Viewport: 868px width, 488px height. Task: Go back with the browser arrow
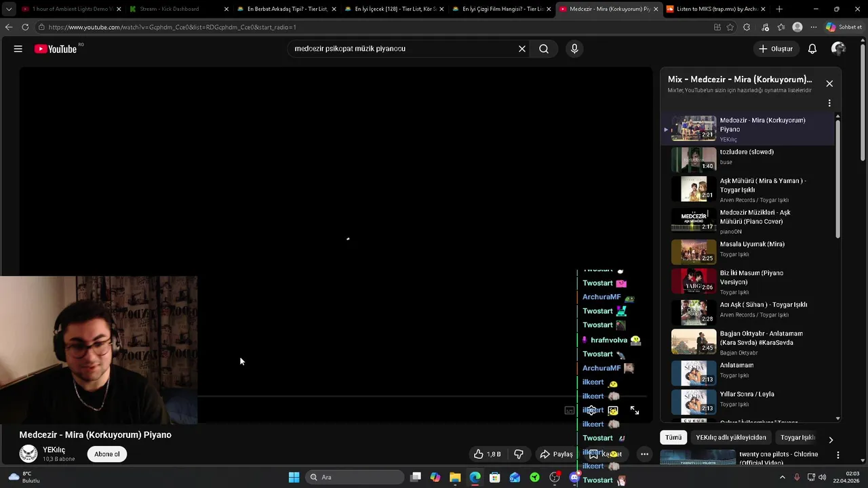tap(9, 27)
